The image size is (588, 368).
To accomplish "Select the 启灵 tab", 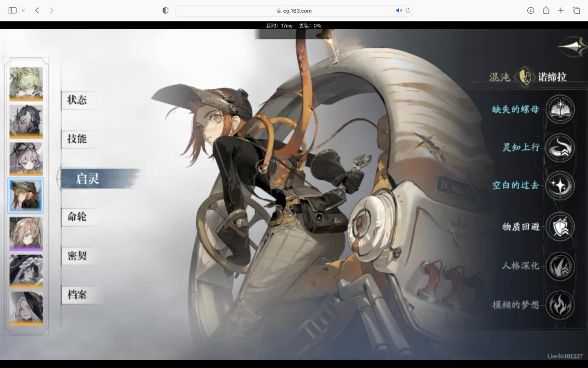I will [x=99, y=178].
